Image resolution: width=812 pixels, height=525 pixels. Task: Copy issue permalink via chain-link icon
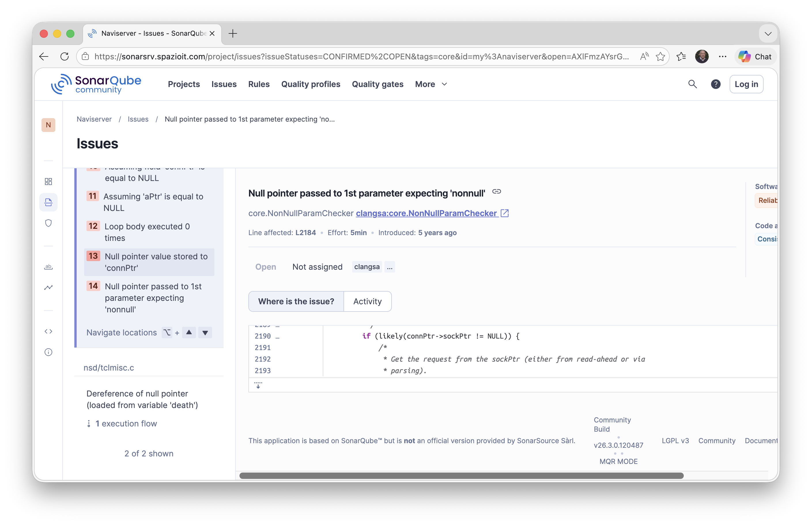[x=496, y=191]
